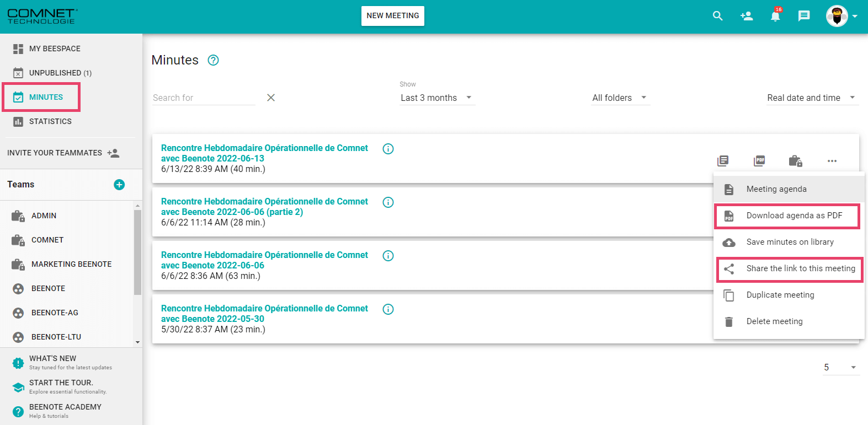The image size is (868, 425).
Task: Open the chat messages icon
Action: click(x=804, y=16)
